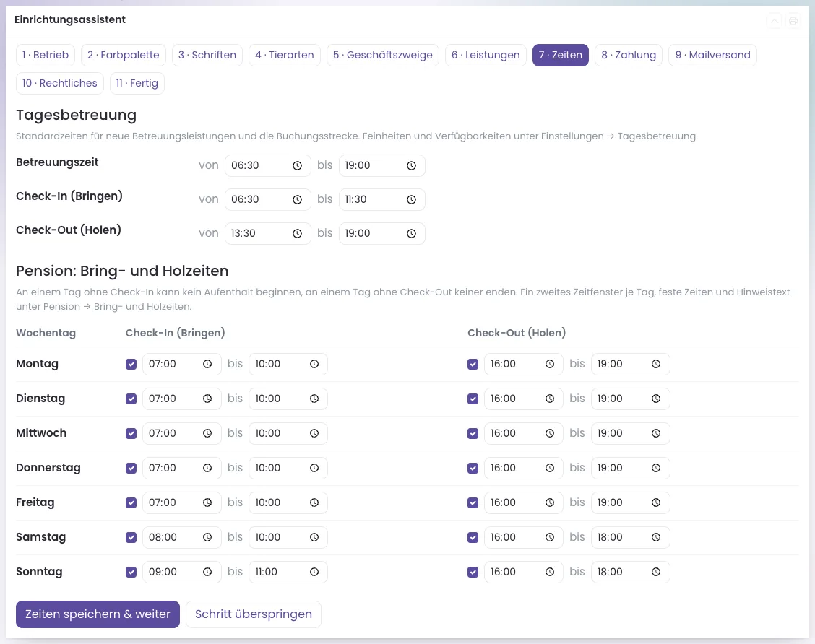The image size is (815, 644).
Task: Click Schritt überspringen button
Action: 254,614
